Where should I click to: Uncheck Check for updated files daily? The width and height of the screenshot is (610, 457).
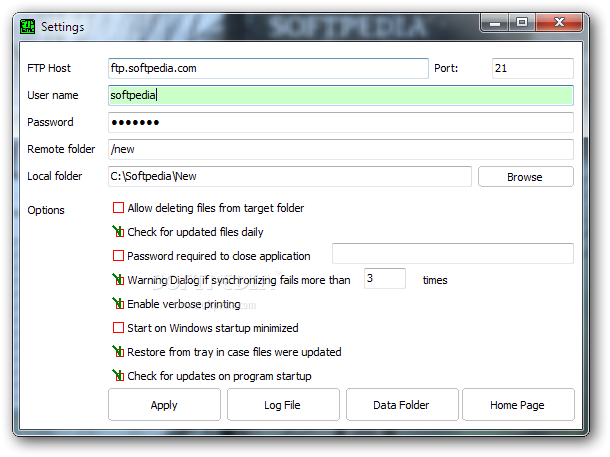118,231
